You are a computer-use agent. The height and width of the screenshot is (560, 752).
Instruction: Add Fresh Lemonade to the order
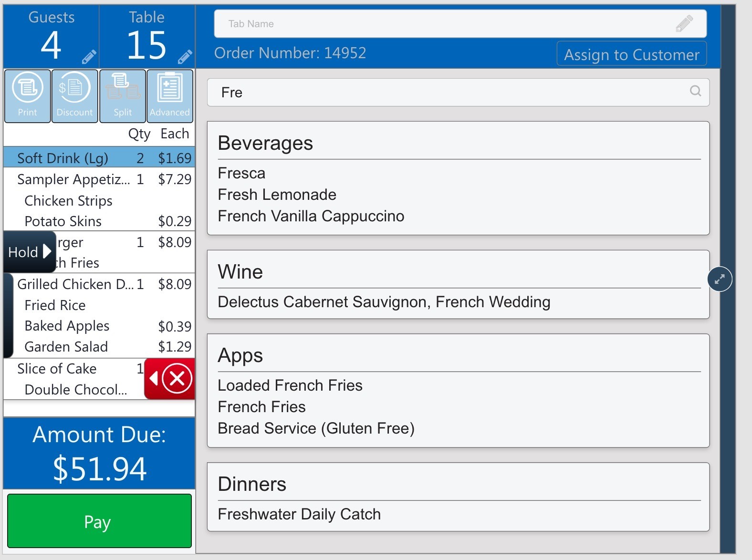277,195
